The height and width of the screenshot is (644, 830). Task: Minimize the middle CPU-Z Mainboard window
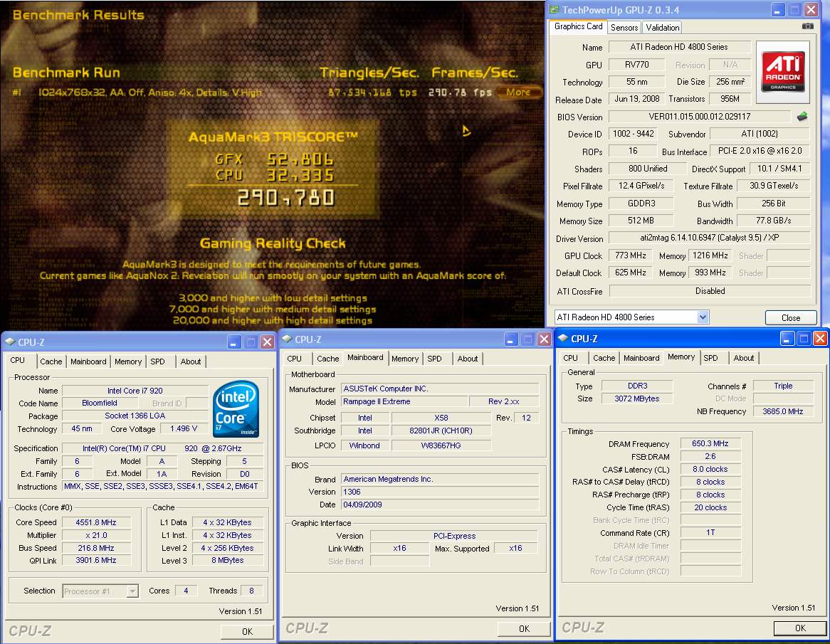(511, 339)
